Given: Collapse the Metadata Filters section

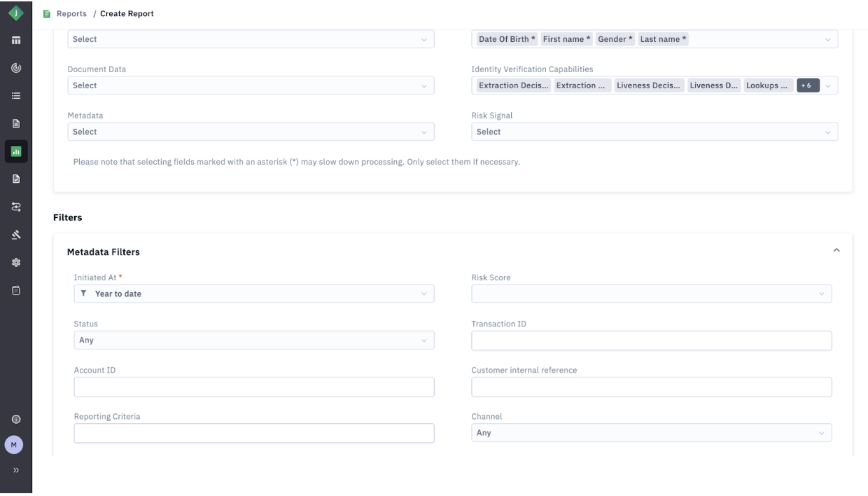Looking at the screenshot, I should tap(836, 251).
